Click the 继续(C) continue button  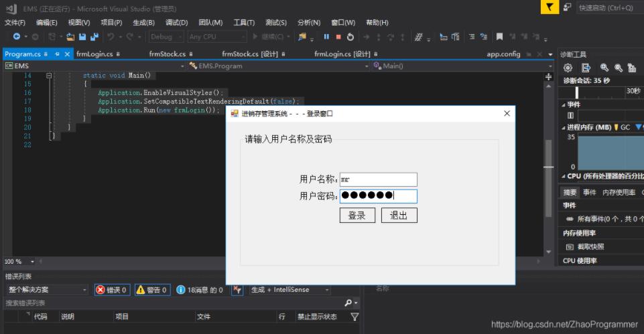coord(268,37)
